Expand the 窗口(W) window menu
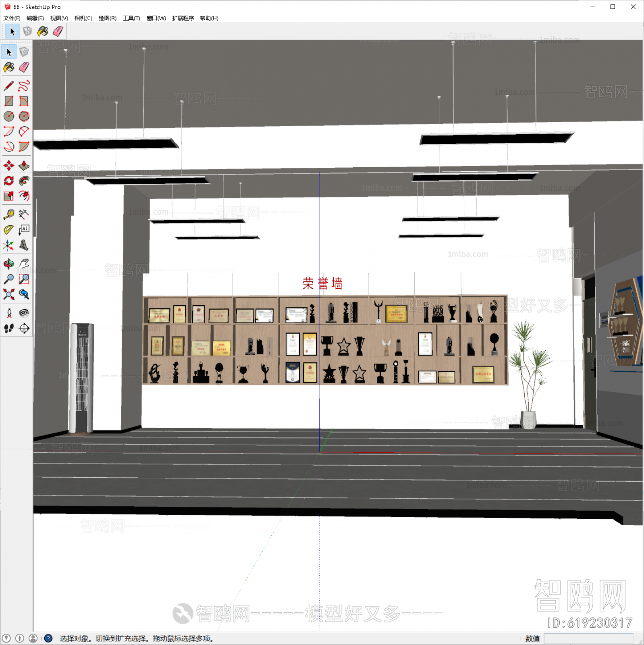644x645 pixels. [x=156, y=18]
